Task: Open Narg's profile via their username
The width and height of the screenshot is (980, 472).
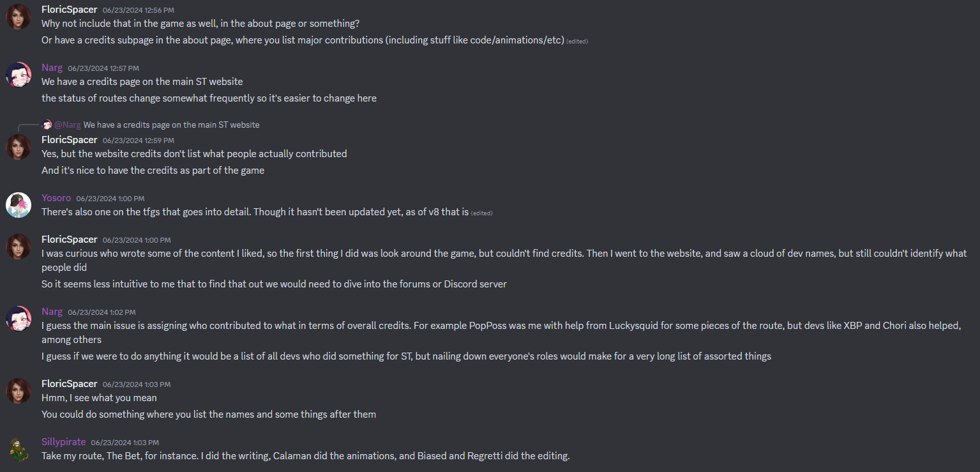Action: tap(52, 67)
